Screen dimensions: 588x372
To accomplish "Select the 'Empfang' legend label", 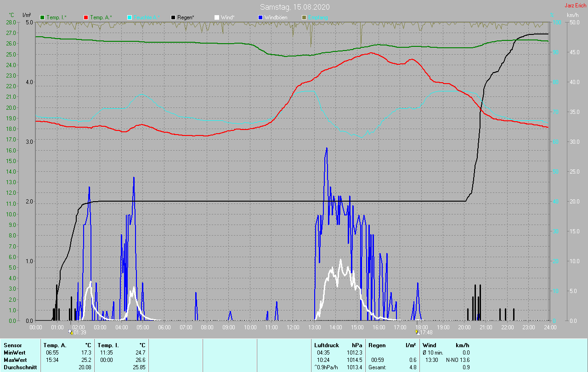I will pyautogui.click(x=318, y=17).
